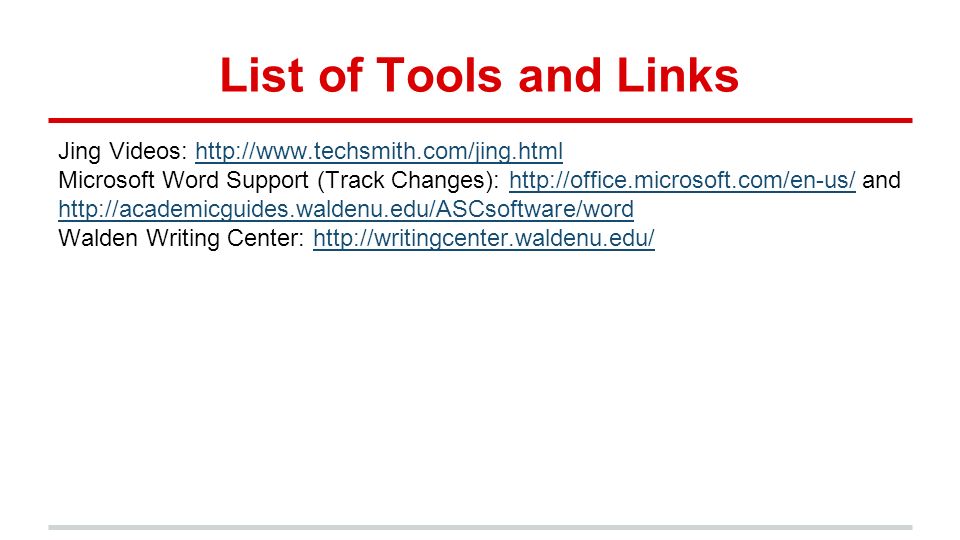Click the "Writing Center:" label text

(x=225, y=239)
